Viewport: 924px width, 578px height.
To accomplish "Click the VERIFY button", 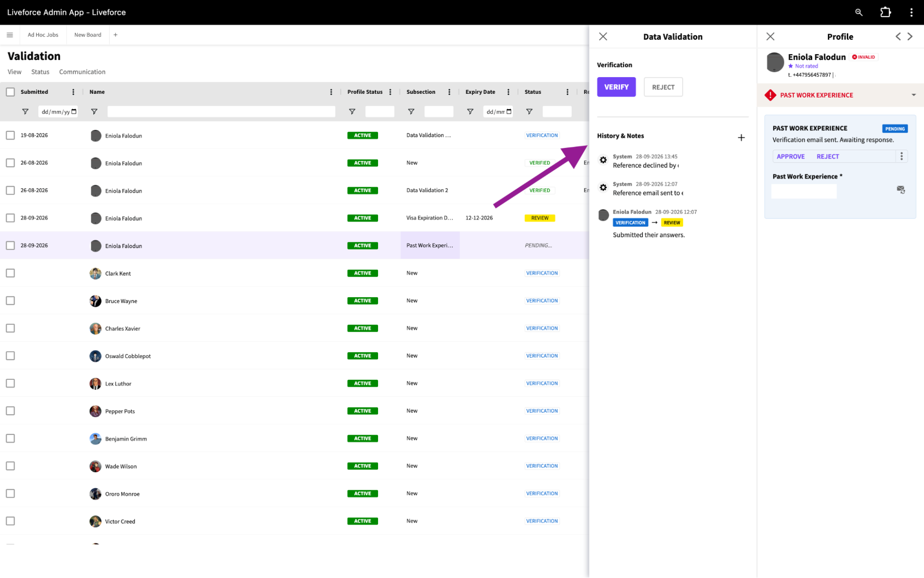I will tap(616, 87).
